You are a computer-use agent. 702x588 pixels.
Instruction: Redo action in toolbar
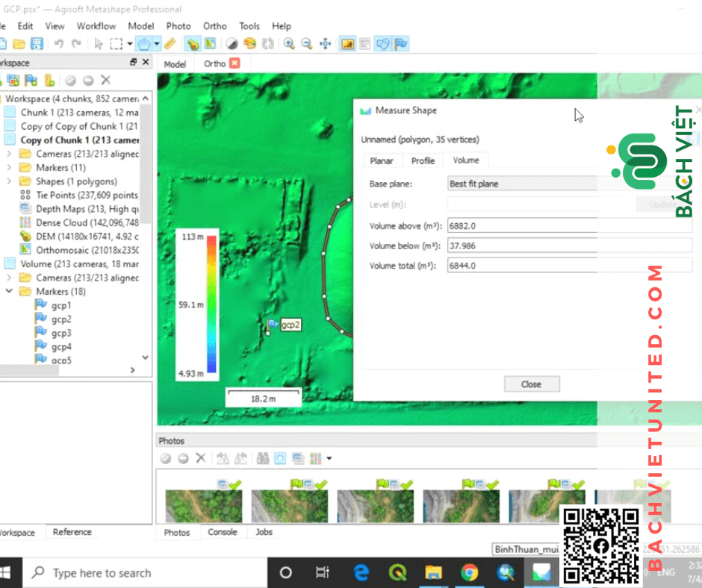coord(77,44)
